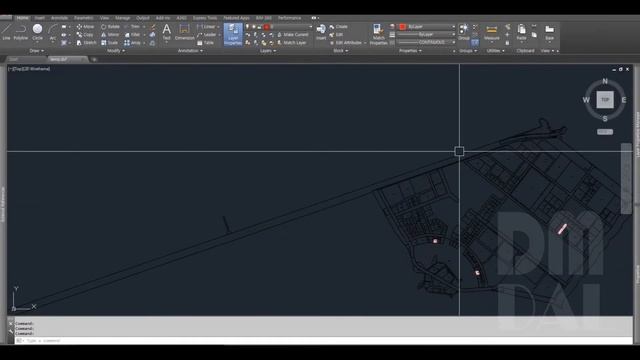
Task: Open the Home ribbon tab
Action: (x=22, y=18)
